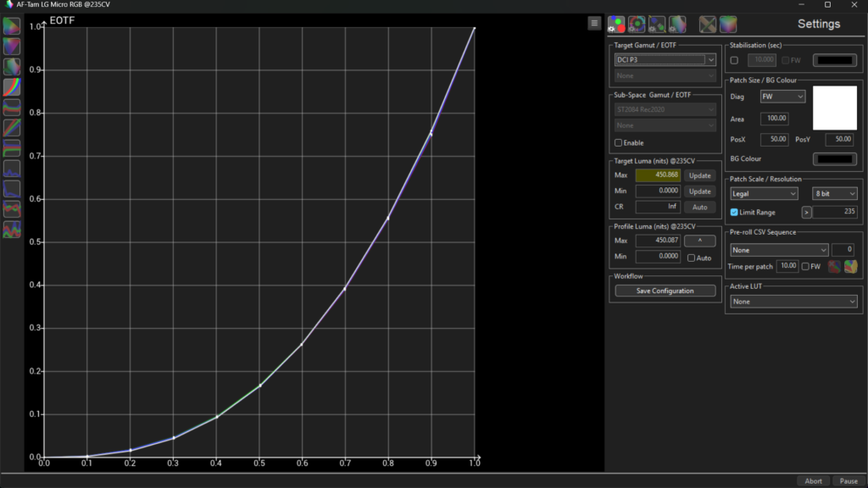The width and height of the screenshot is (868, 488).
Task: Click the CR Auto button
Action: pyautogui.click(x=699, y=207)
